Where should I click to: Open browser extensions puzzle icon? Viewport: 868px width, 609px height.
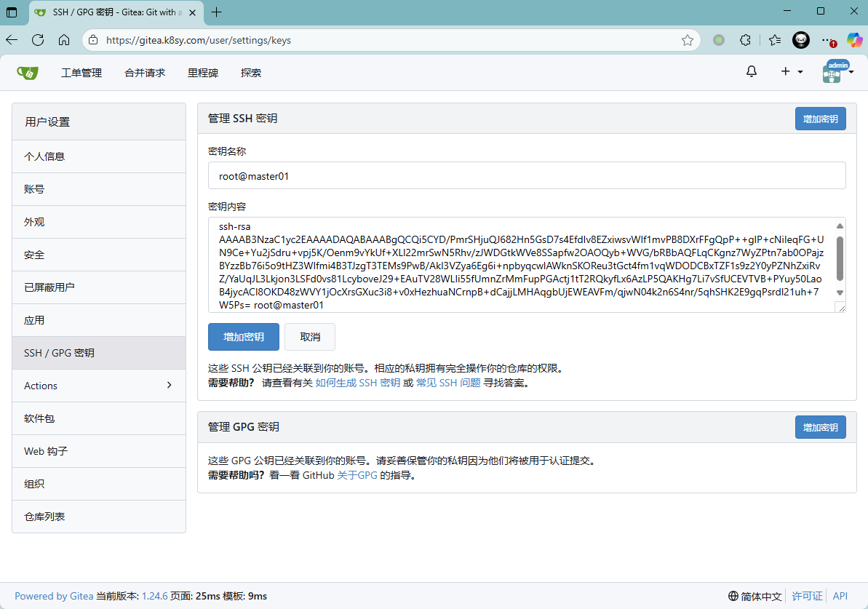pyautogui.click(x=745, y=40)
